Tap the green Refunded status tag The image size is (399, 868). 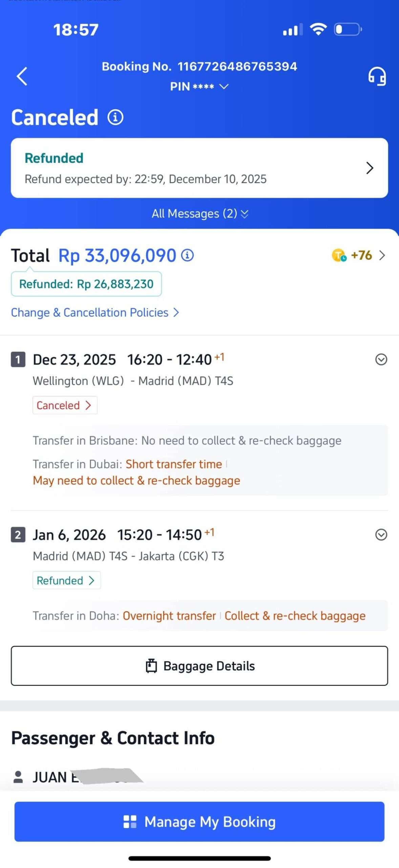click(66, 580)
